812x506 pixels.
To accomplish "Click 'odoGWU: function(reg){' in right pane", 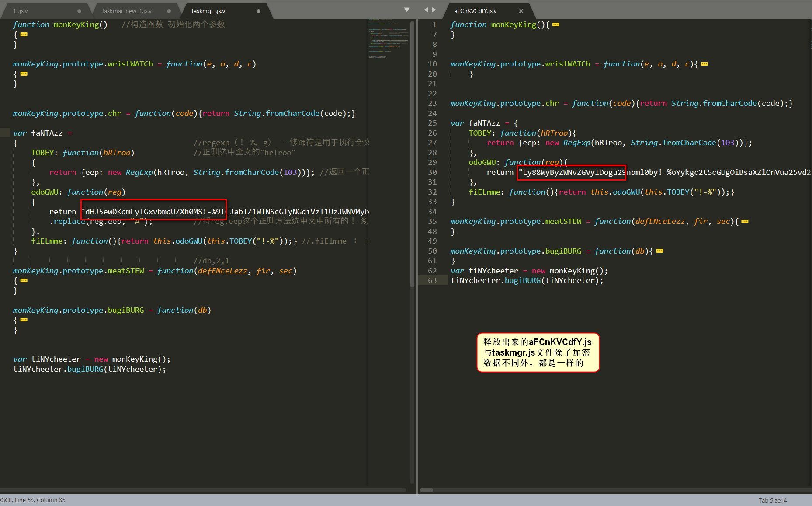I will coord(518,162).
